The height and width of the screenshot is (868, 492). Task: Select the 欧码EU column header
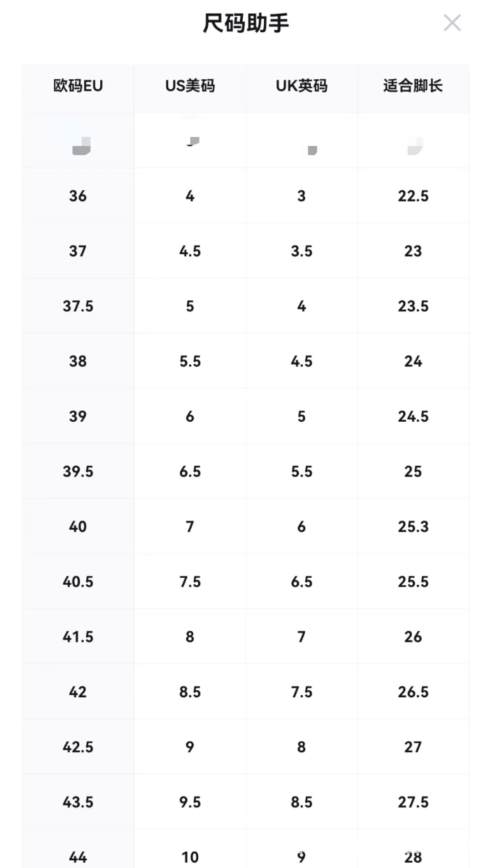pyautogui.click(x=78, y=86)
